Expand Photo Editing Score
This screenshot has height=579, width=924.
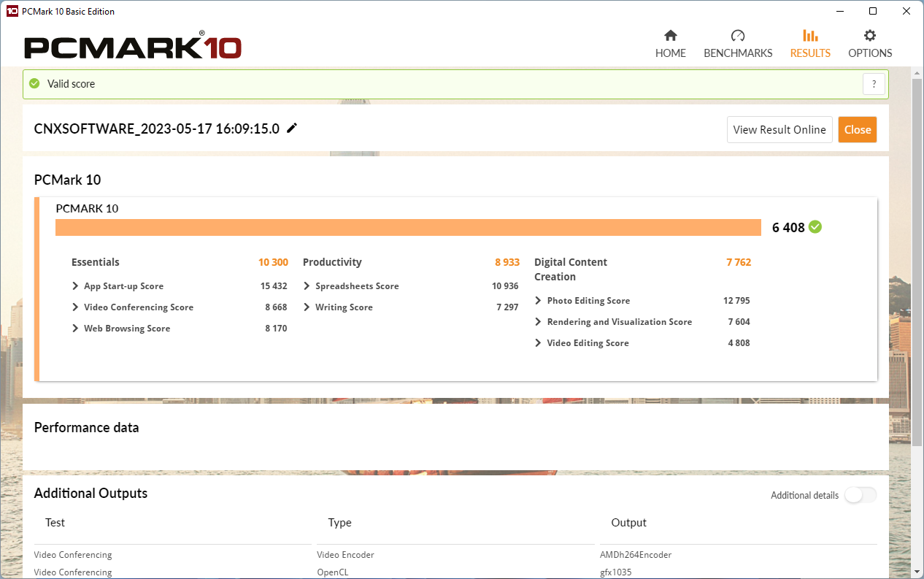[538, 300]
